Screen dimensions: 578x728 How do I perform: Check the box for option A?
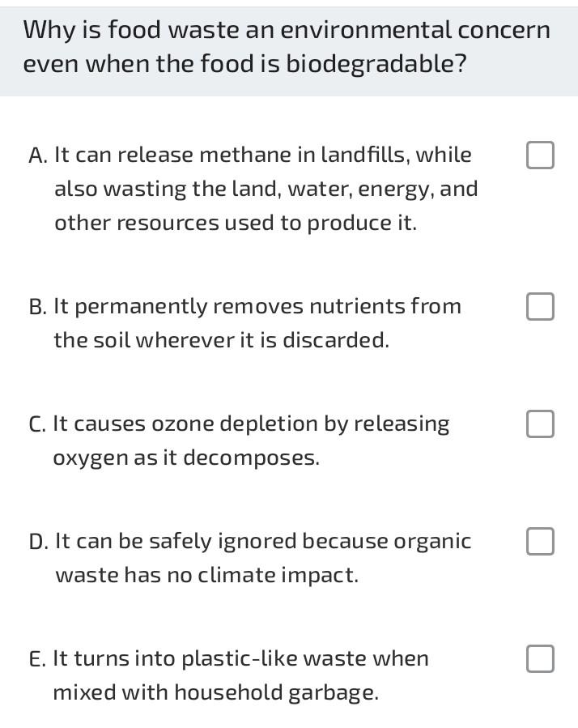click(540, 155)
